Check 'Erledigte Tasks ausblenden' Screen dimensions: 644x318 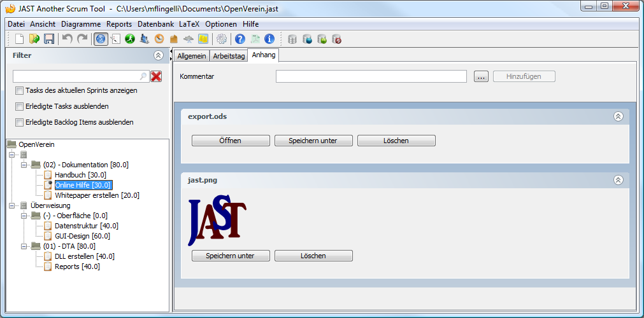click(x=19, y=106)
